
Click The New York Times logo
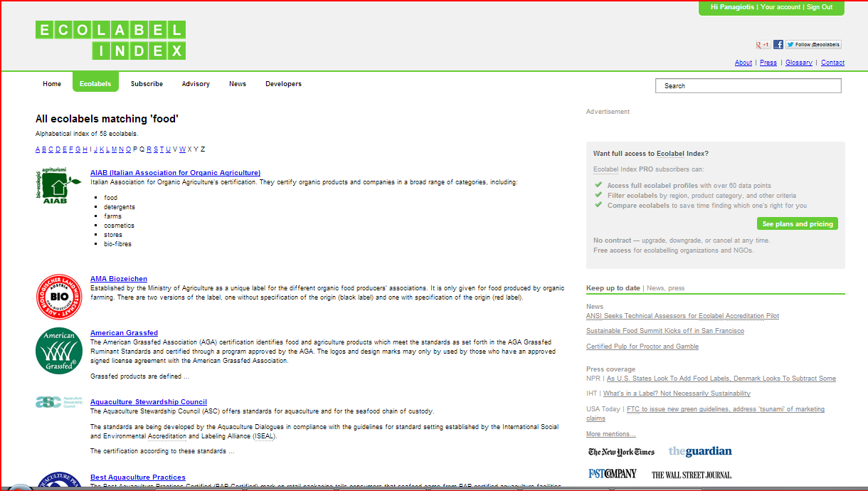(x=621, y=452)
